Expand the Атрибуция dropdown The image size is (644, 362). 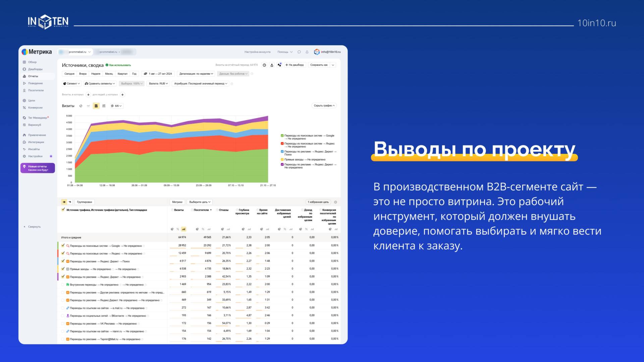tap(201, 84)
